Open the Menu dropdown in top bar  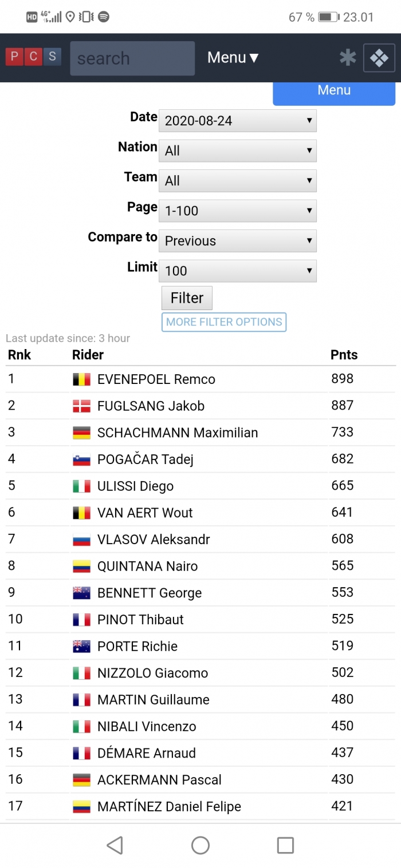point(233,58)
